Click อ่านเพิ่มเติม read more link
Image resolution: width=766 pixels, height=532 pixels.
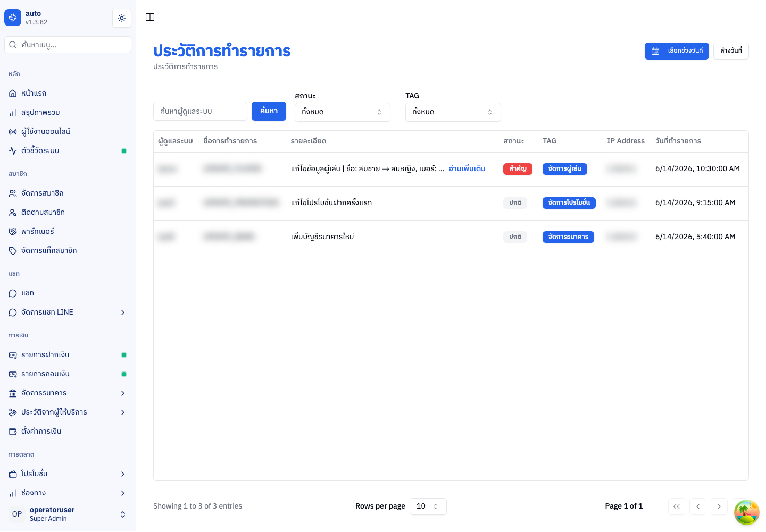467,169
